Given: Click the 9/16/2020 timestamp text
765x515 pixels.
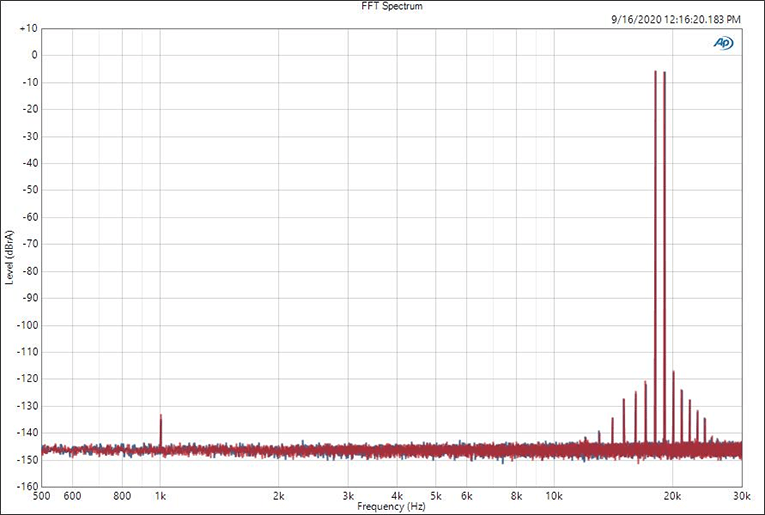Looking at the screenshot, I should (x=675, y=19).
